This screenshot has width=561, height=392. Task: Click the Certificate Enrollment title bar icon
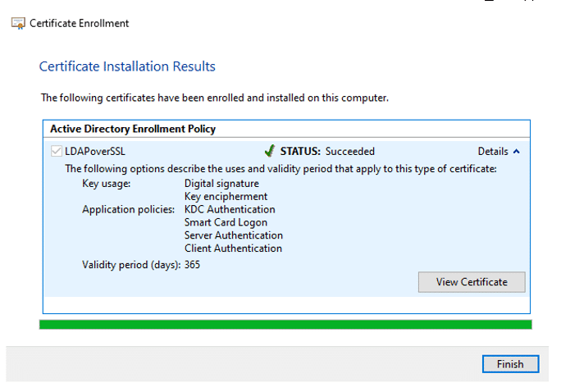click(17, 23)
